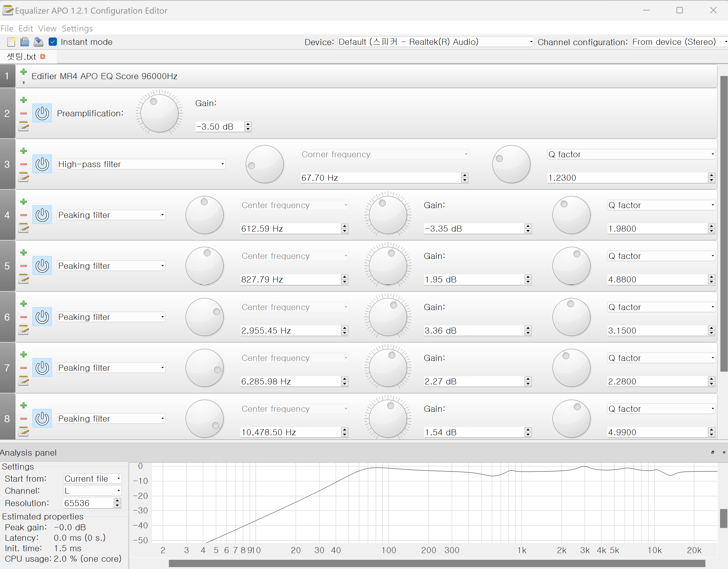Click the Preamplification gain dial knob

pos(159,113)
